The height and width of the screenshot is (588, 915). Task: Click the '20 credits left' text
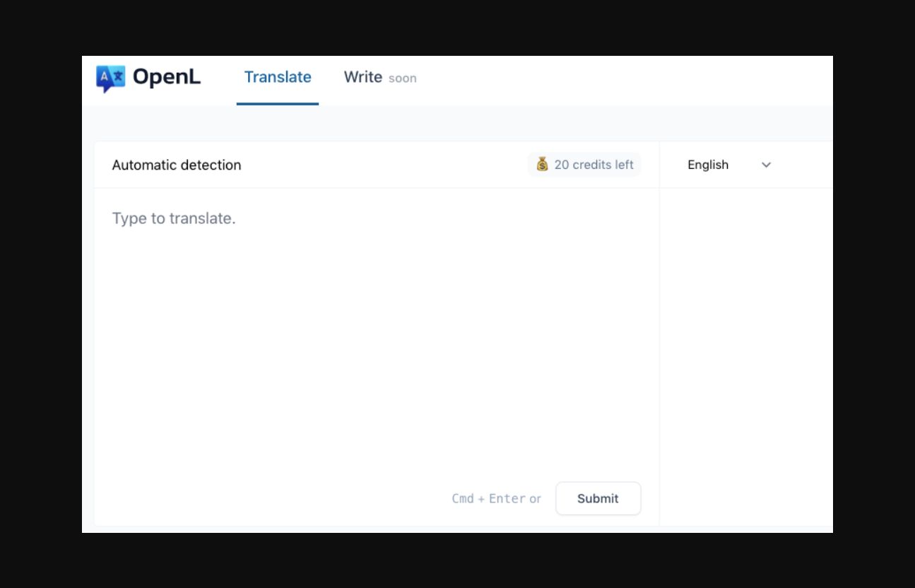594,165
